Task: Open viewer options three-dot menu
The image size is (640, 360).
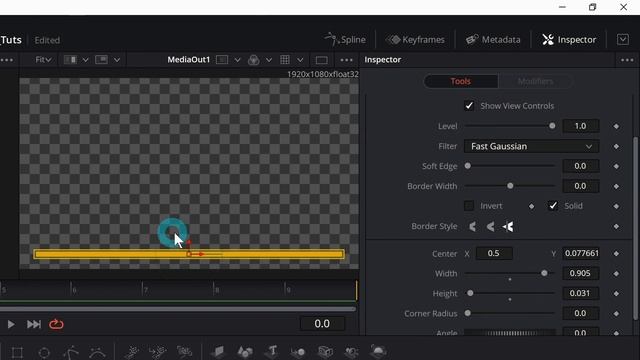Action: point(347,60)
